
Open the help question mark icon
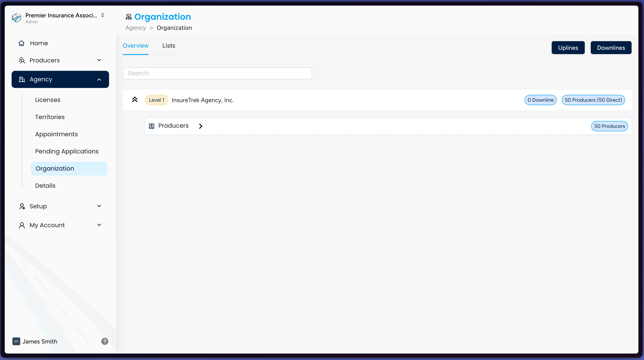click(x=104, y=341)
